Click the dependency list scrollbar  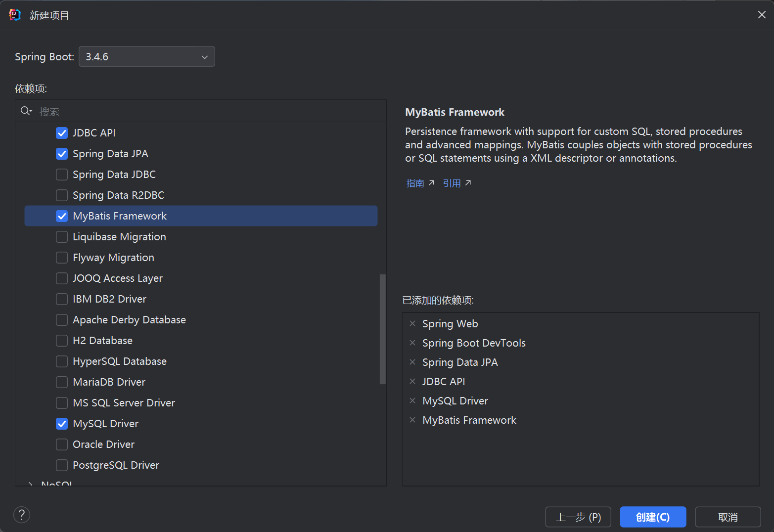click(382, 329)
